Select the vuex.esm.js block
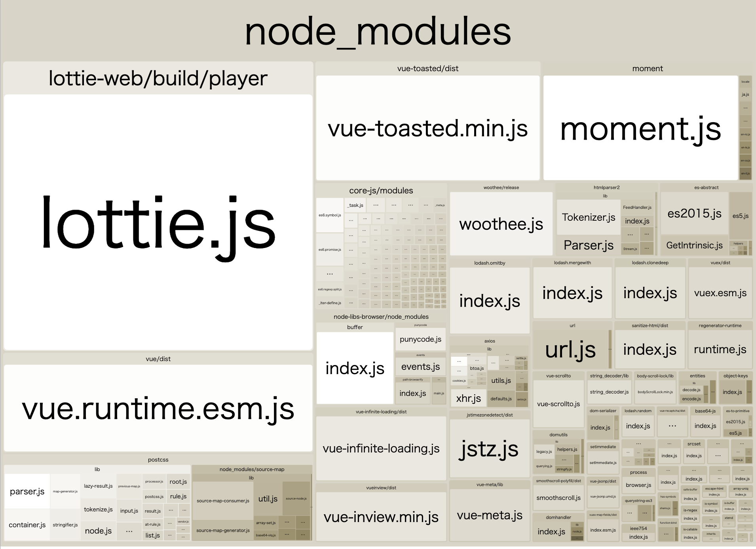756x549 pixels. 720,293
